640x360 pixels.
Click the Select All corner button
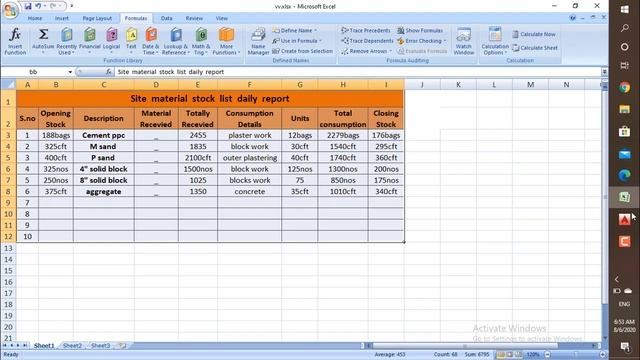pos(8,84)
